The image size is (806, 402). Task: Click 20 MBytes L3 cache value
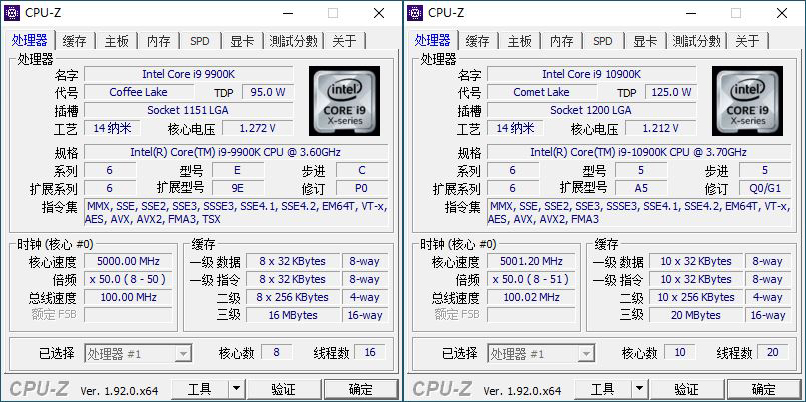696,315
